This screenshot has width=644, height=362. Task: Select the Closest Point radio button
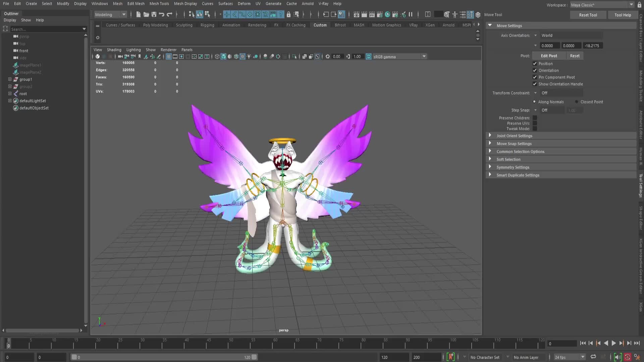[x=576, y=102]
